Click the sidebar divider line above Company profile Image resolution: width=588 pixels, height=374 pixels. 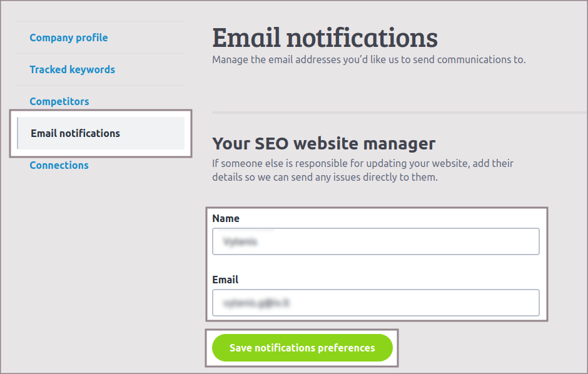pyautogui.click(x=101, y=22)
